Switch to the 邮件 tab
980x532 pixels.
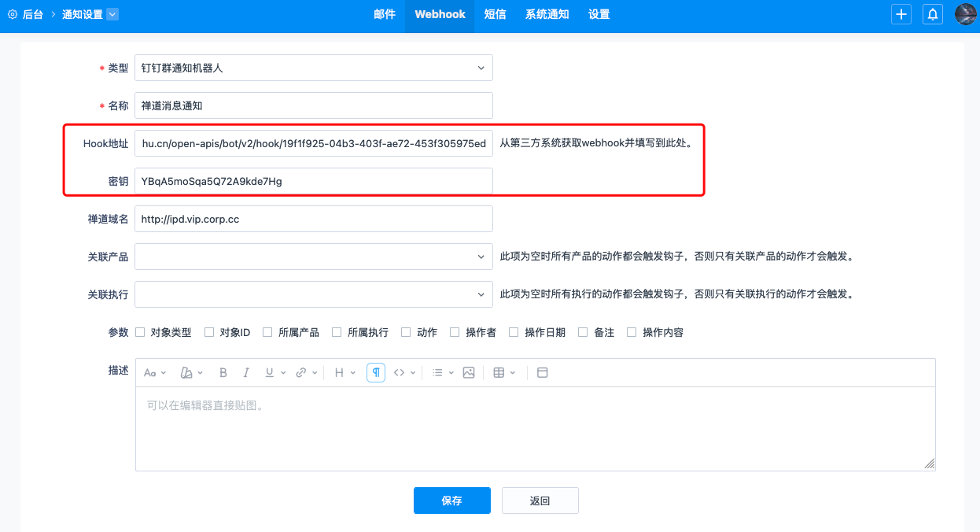[385, 14]
